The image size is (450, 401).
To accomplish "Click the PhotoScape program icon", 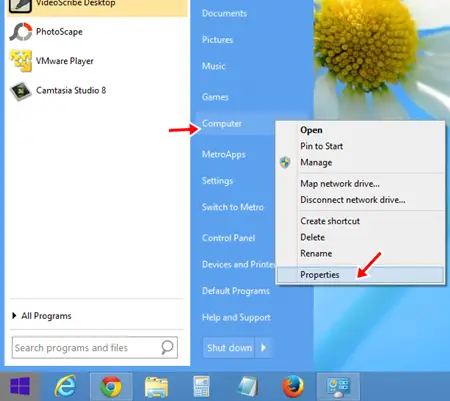I will click(21, 32).
